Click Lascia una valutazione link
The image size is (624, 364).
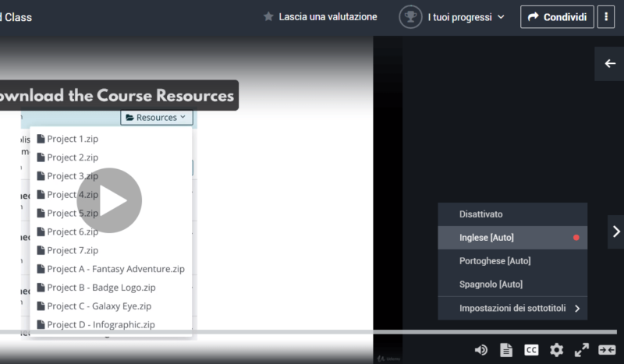pos(320,16)
